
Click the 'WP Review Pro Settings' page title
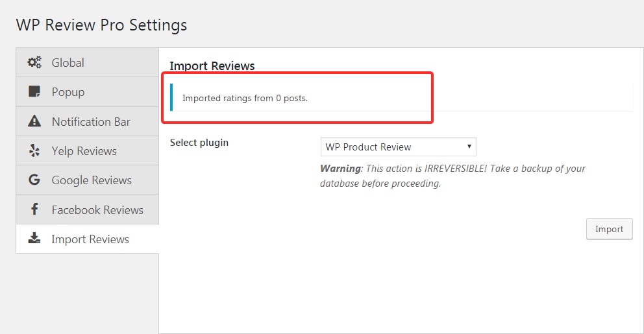pos(101,25)
